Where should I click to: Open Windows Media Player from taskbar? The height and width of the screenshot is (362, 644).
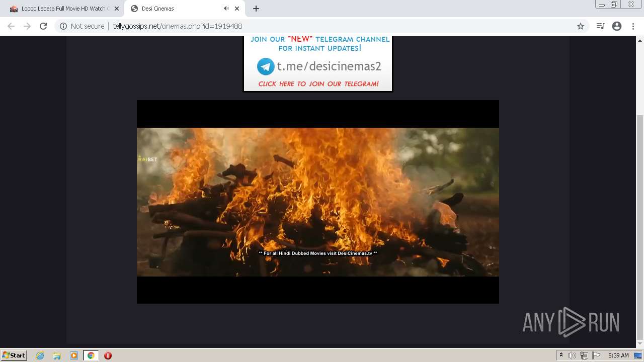pos(74,355)
